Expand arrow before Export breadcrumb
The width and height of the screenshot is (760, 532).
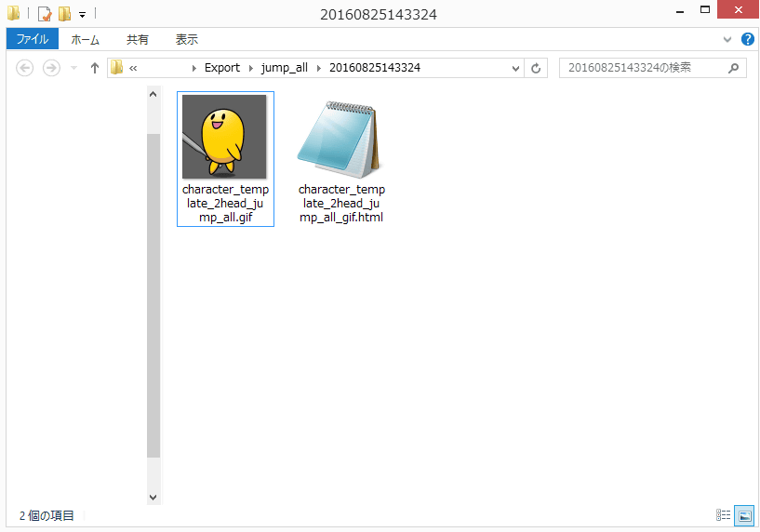coord(193,68)
